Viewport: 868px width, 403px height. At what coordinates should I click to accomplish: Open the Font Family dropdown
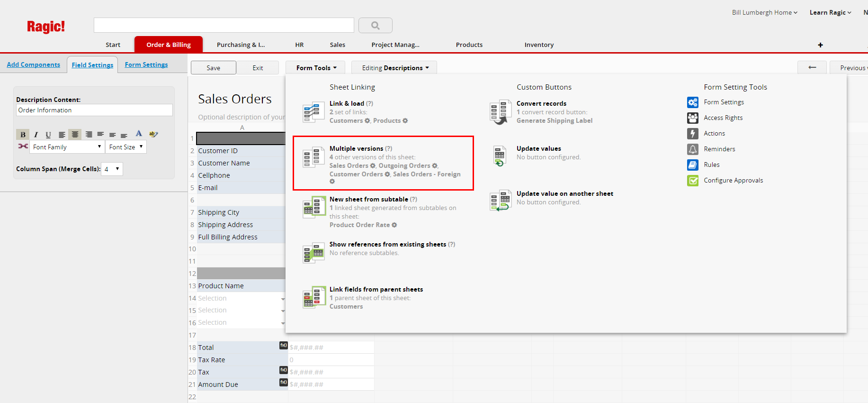[67, 147]
